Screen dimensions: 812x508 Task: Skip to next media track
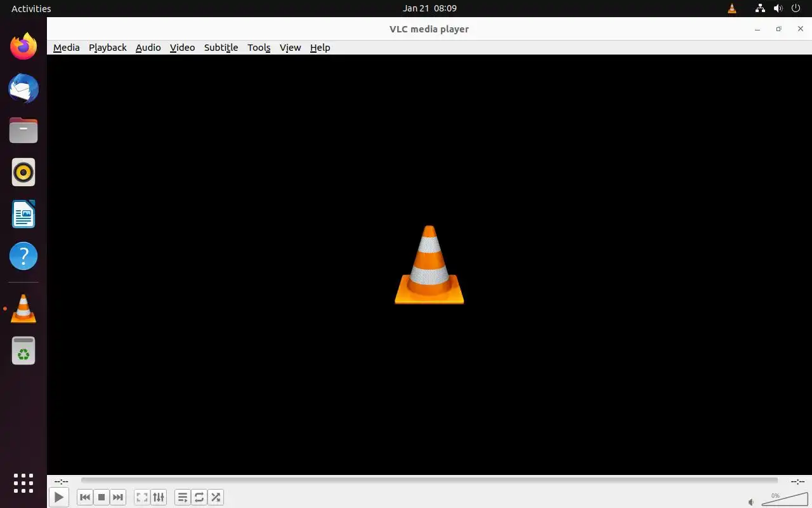(118, 497)
